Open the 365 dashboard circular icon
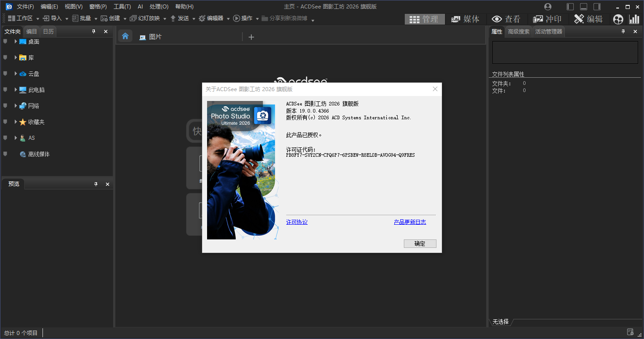The image size is (644, 339). pyautogui.click(x=618, y=19)
